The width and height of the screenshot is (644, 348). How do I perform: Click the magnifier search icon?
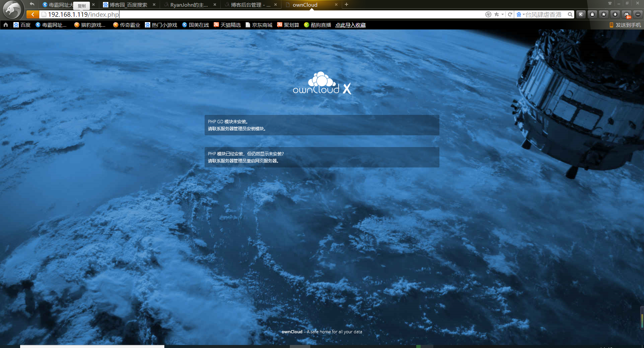pyautogui.click(x=570, y=14)
